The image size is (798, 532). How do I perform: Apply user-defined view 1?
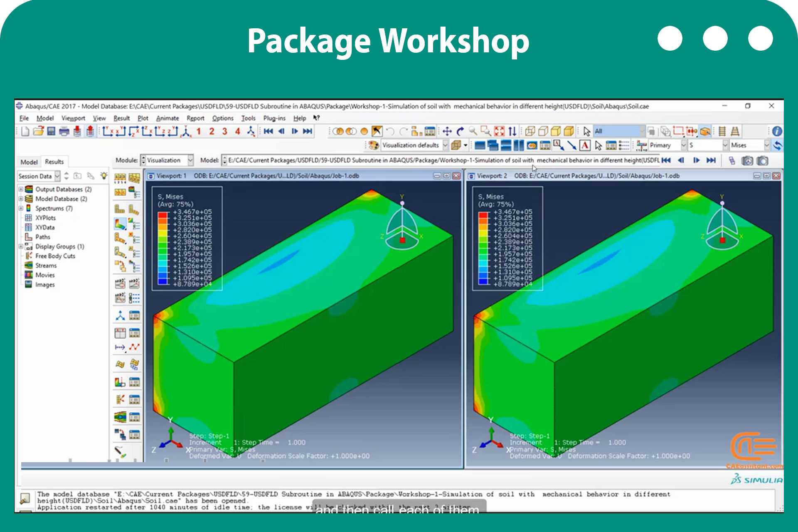pyautogui.click(x=199, y=131)
